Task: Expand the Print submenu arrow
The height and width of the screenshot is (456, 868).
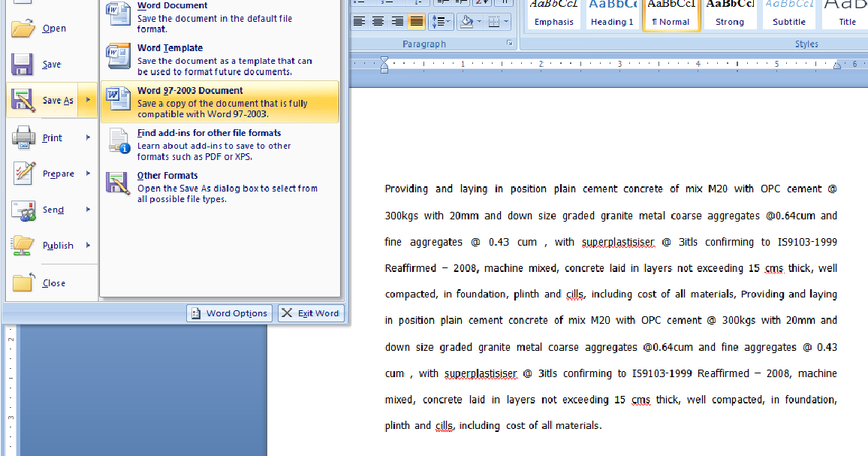Action: (88, 137)
